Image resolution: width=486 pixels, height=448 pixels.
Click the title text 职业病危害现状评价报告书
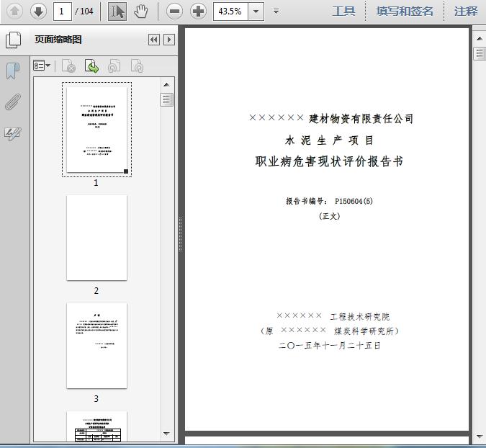coord(329,161)
